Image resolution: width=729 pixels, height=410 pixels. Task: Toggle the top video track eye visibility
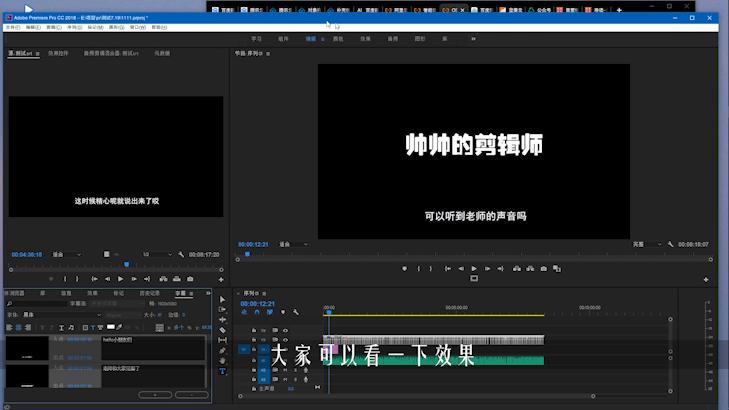click(x=285, y=331)
